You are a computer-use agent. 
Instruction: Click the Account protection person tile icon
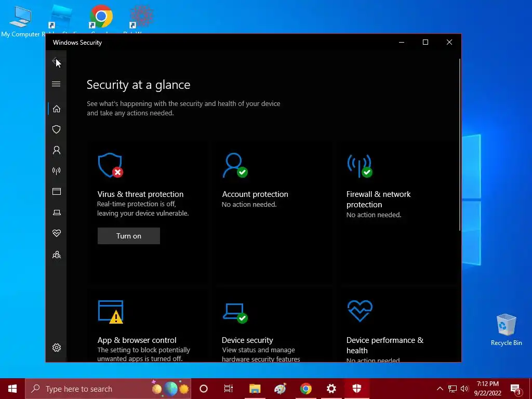coord(235,165)
